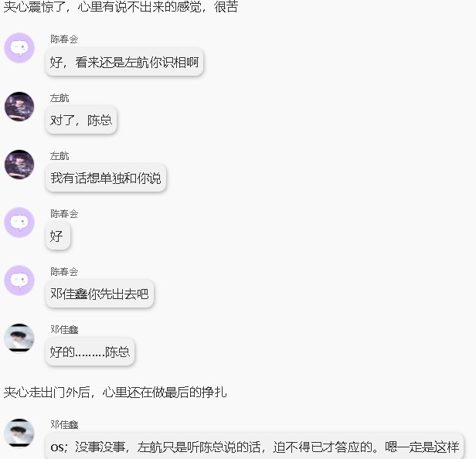Click 左航's avatar beside '对了，陈总'
Screen dimensions: 476x459
19,107
